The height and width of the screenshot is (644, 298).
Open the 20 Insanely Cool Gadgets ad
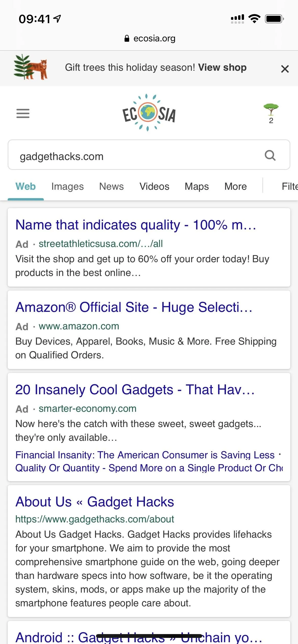tap(135, 389)
